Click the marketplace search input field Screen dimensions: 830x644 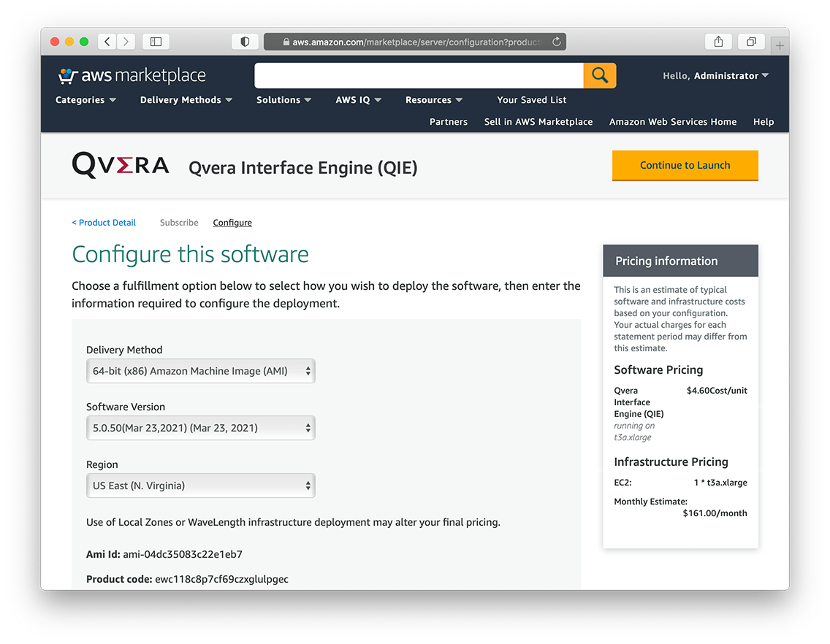coord(419,75)
